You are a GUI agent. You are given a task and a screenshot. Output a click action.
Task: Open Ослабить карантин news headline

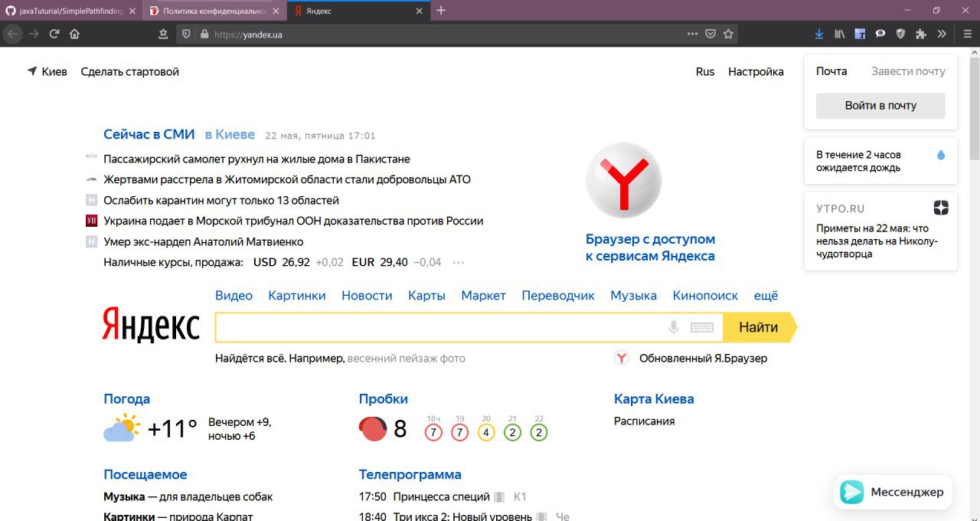[x=221, y=200]
